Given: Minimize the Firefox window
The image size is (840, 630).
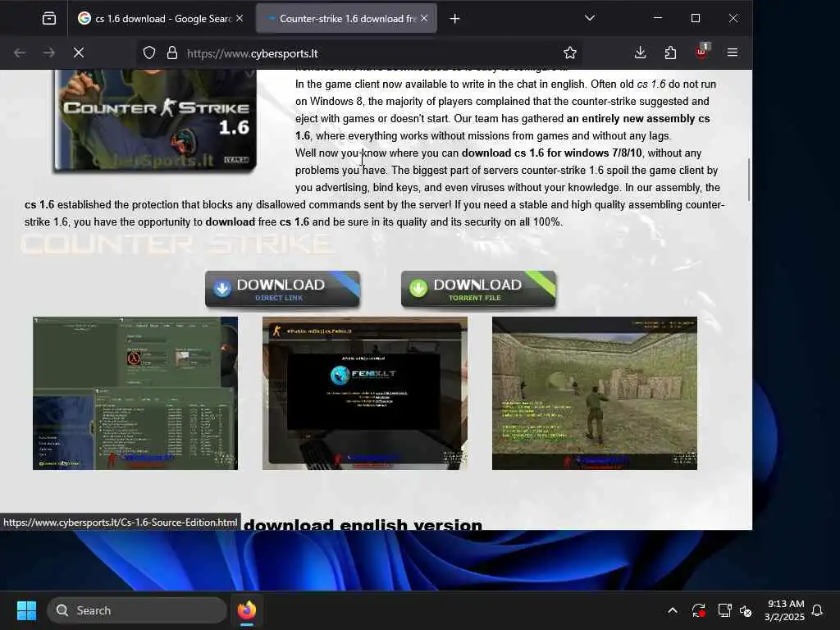Looking at the screenshot, I should [658, 18].
